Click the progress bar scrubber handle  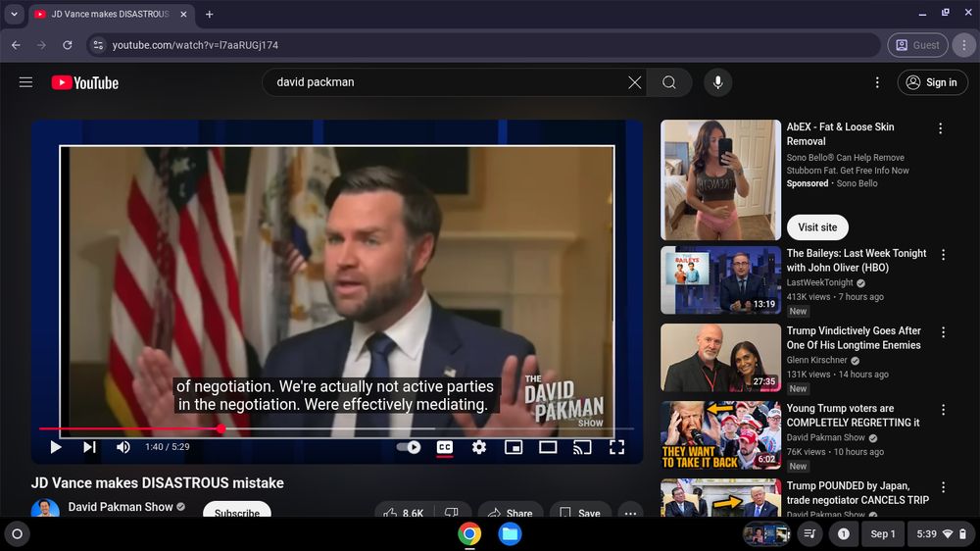point(221,429)
